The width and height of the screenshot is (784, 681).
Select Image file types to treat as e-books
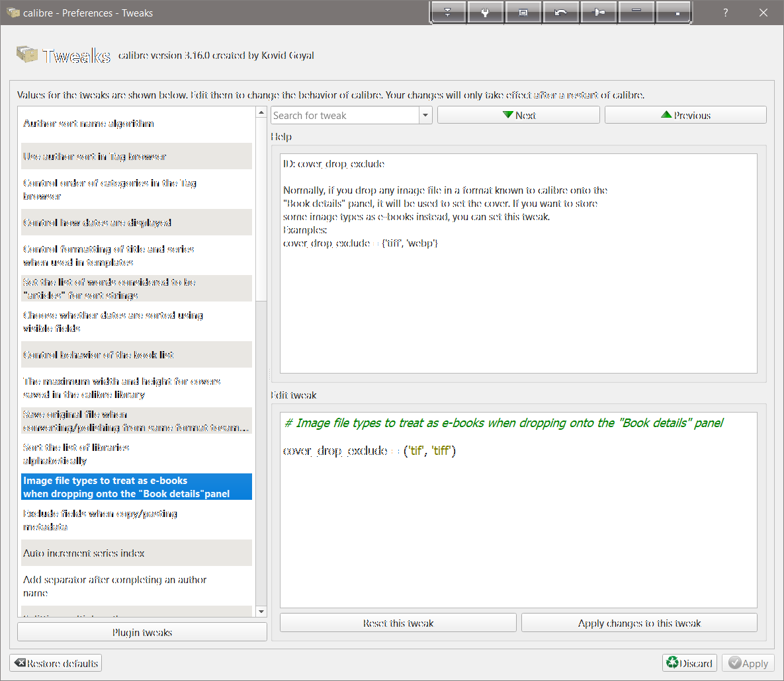click(x=136, y=487)
